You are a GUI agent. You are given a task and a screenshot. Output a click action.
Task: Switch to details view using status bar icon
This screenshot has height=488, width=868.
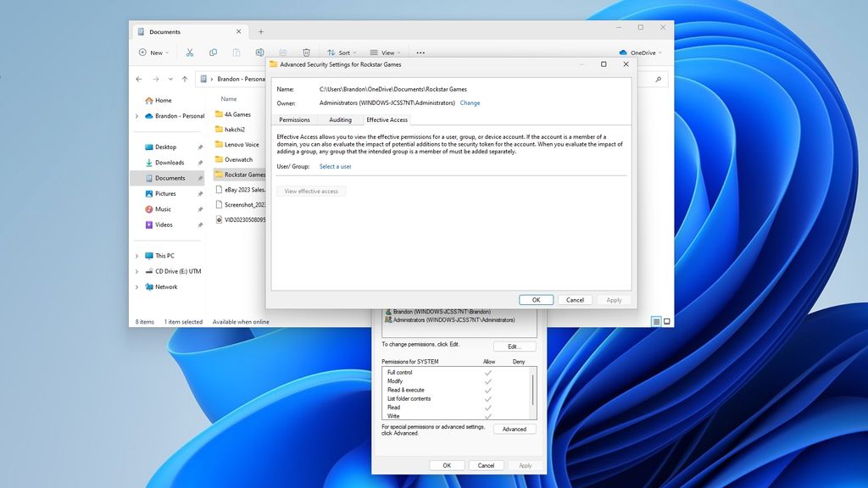coord(655,322)
